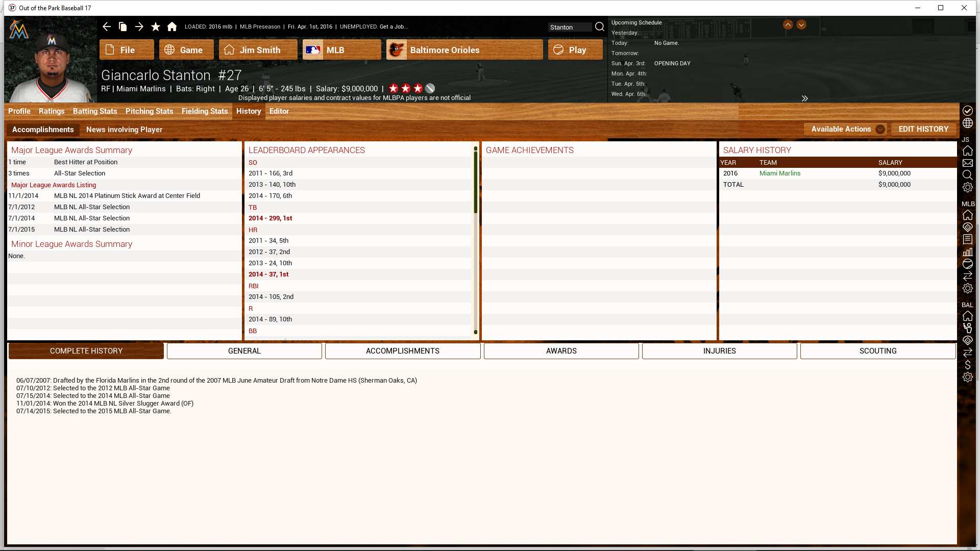Select 'MLB NL 2014 Platinum Stick Award' row
980x551 pixels.
point(125,196)
